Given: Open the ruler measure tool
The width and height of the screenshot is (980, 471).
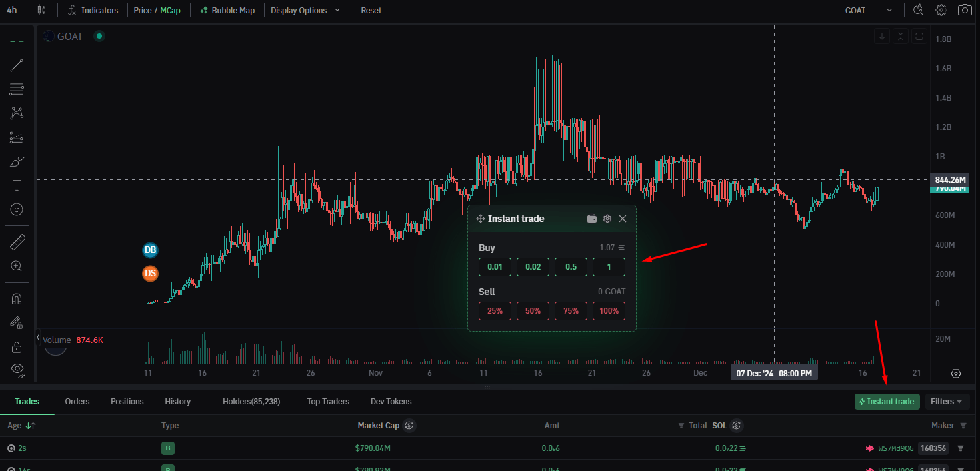Looking at the screenshot, I should tap(17, 242).
